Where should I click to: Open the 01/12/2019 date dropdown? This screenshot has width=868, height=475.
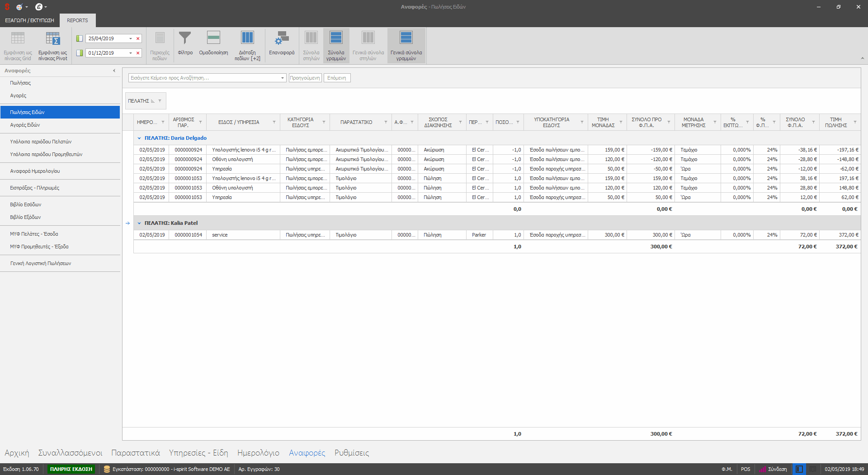(131, 53)
